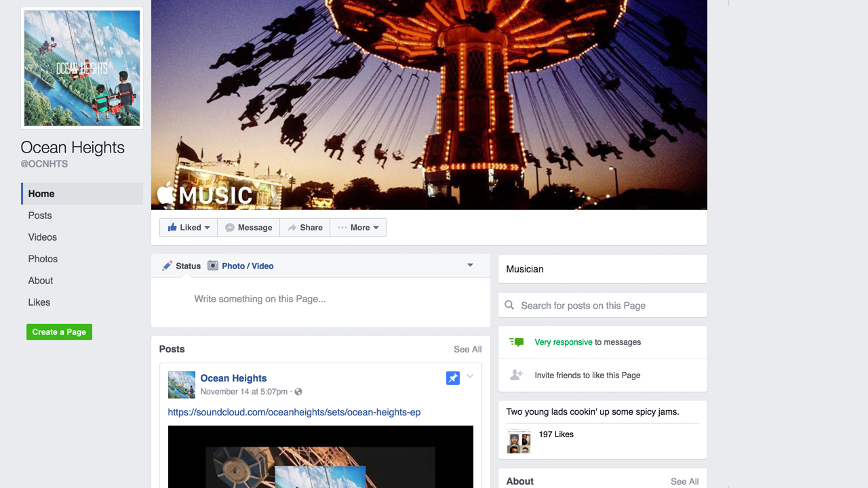Viewport: 868px width, 488px height.
Task: Click the post author avatar thumbnail
Action: pyautogui.click(x=182, y=385)
